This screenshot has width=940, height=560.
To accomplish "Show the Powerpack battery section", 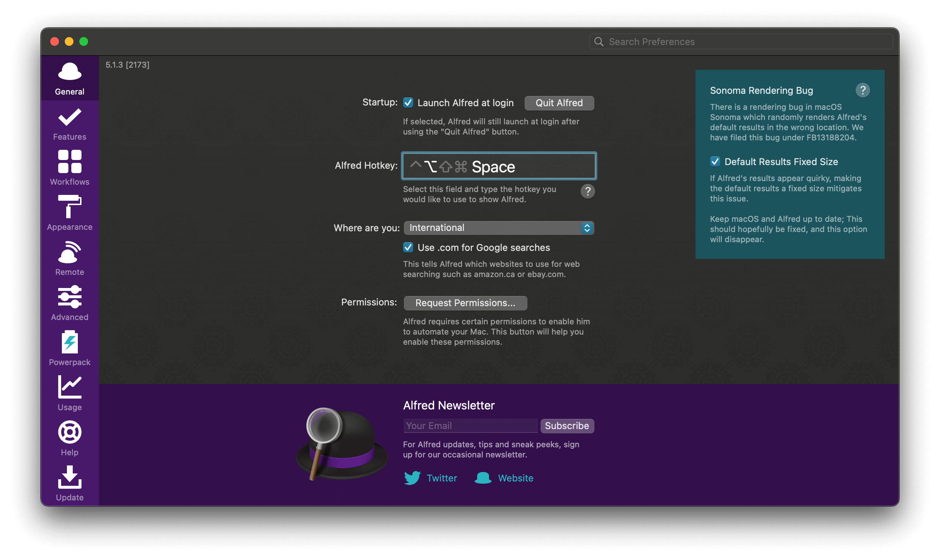I will (x=69, y=348).
